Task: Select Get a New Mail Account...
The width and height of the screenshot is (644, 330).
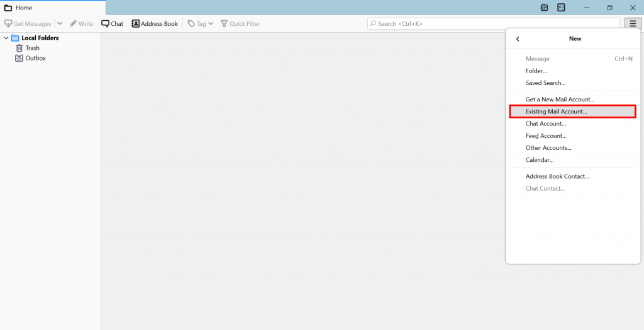Action: [573, 99]
